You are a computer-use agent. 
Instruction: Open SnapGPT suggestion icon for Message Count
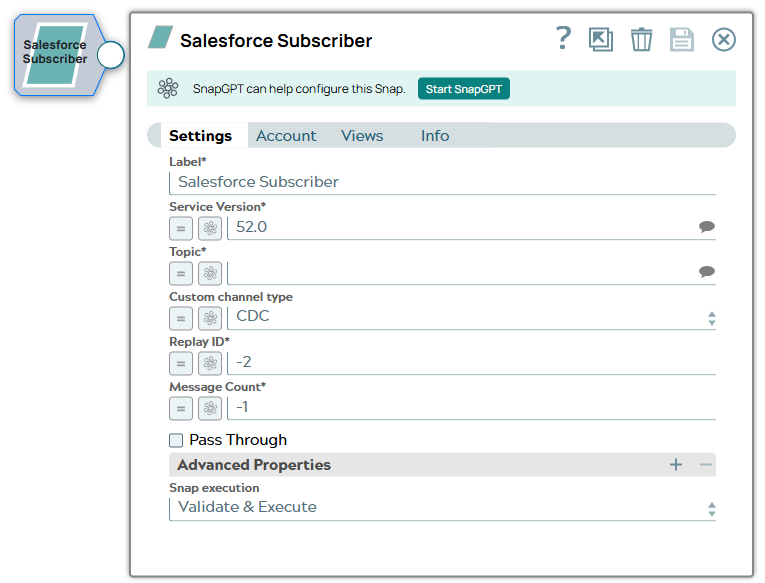pos(210,408)
